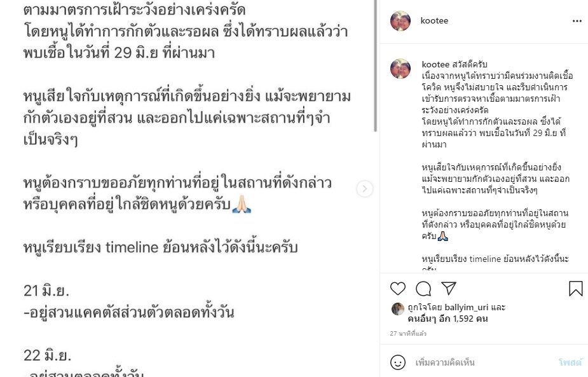Click the image scrollbar handle

tap(376, 65)
